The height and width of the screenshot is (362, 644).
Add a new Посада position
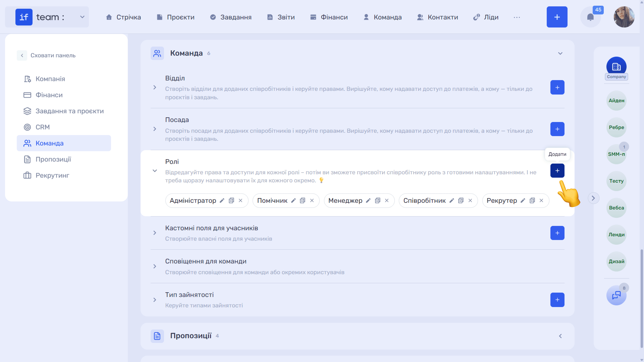tap(557, 129)
